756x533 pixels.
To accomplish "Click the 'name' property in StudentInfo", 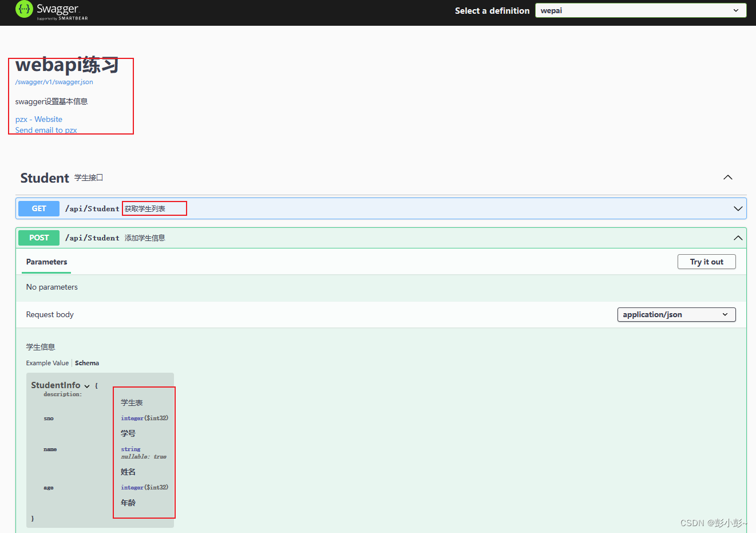I will click(50, 449).
